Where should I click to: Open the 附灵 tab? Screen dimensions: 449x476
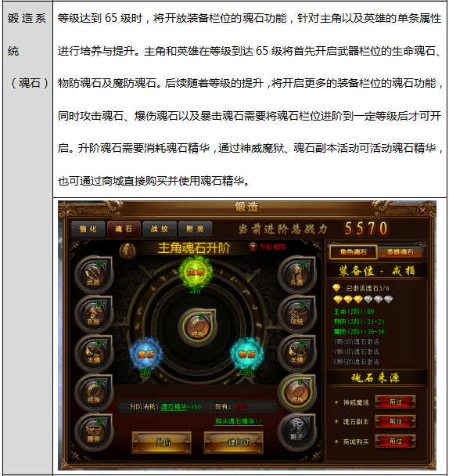tap(195, 229)
